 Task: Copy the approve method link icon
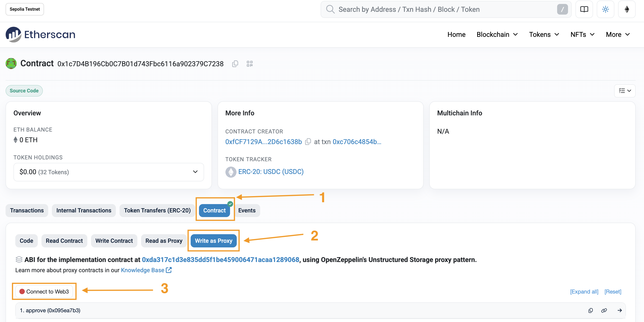click(x=604, y=310)
